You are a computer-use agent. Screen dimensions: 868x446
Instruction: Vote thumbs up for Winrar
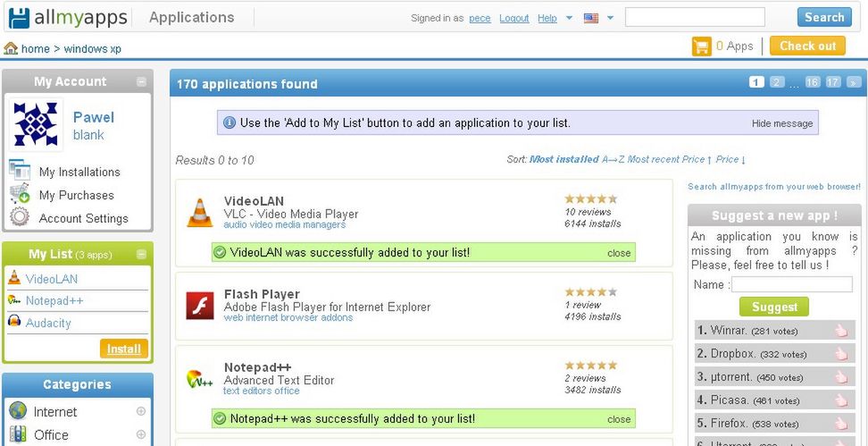pos(841,331)
